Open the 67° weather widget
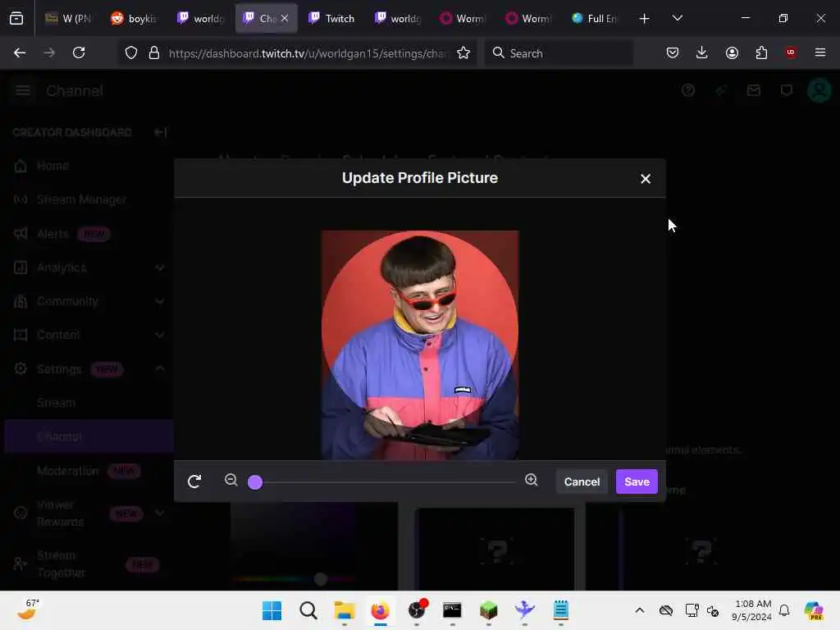840x630 pixels. 28,609
